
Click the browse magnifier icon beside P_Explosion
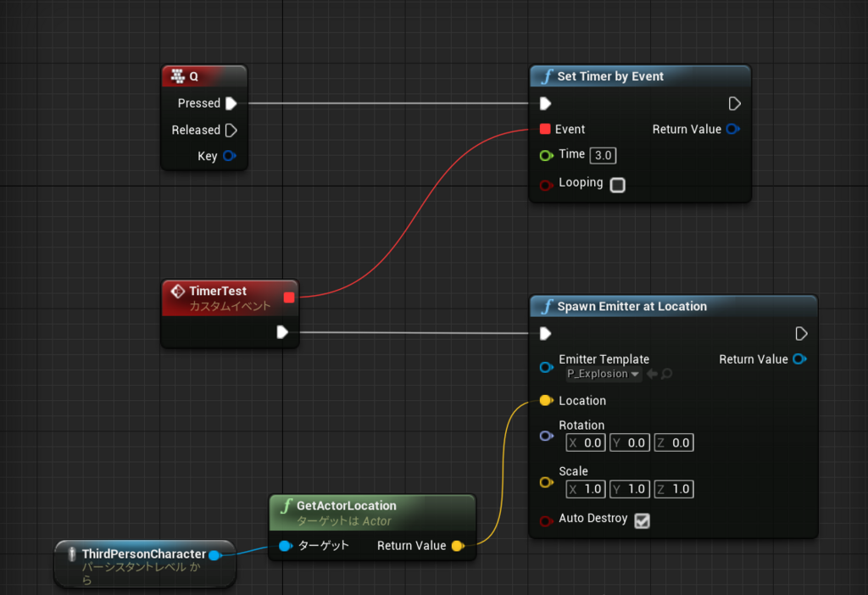pos(667,374)
